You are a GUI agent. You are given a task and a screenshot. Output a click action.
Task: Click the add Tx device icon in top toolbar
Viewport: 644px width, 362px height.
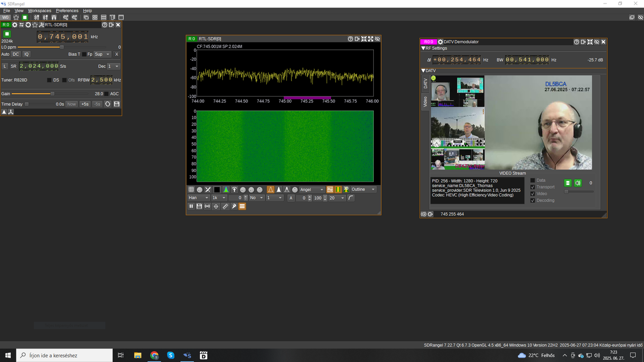pos(45,17)
